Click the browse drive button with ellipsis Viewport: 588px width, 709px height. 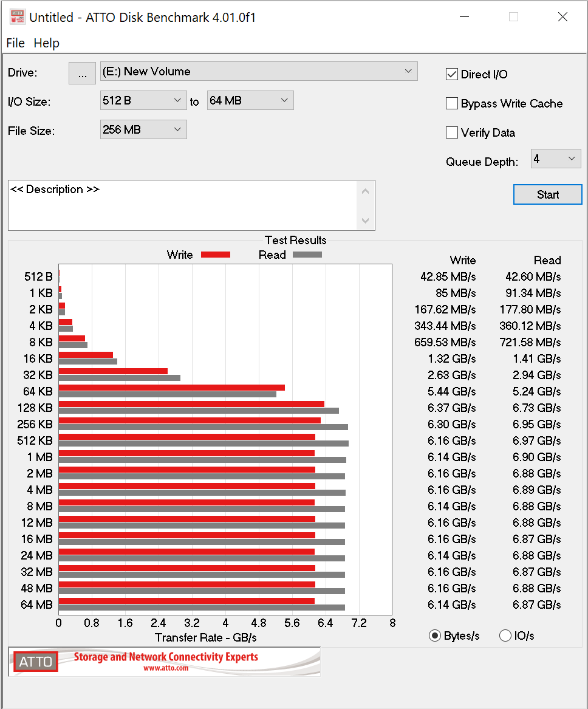point(83,73)
